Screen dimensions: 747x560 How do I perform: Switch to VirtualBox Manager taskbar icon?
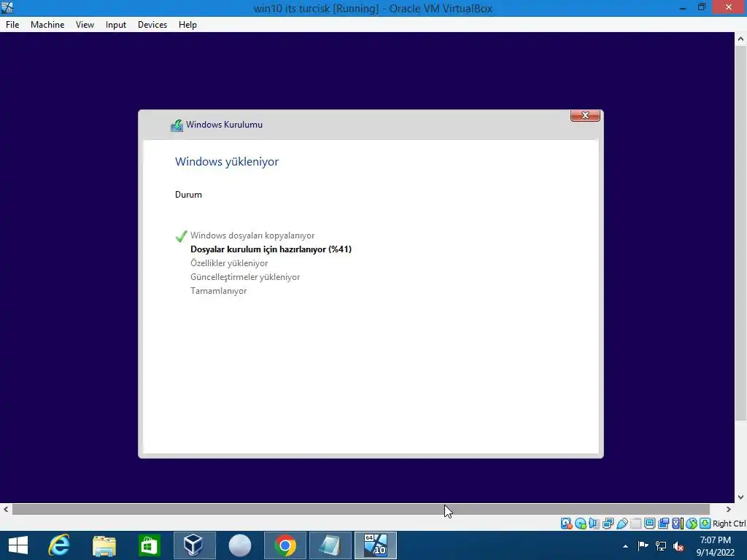point(194,545)
